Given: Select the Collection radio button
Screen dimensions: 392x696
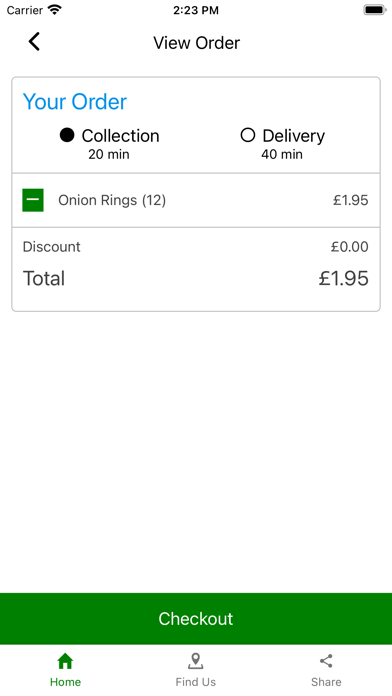Looking at the screenshot, I should pyautogui.click(x=67, y=135).
